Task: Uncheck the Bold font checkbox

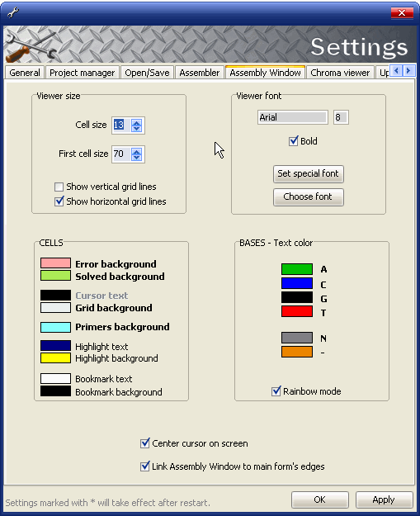Action: [x=293, y=141]
